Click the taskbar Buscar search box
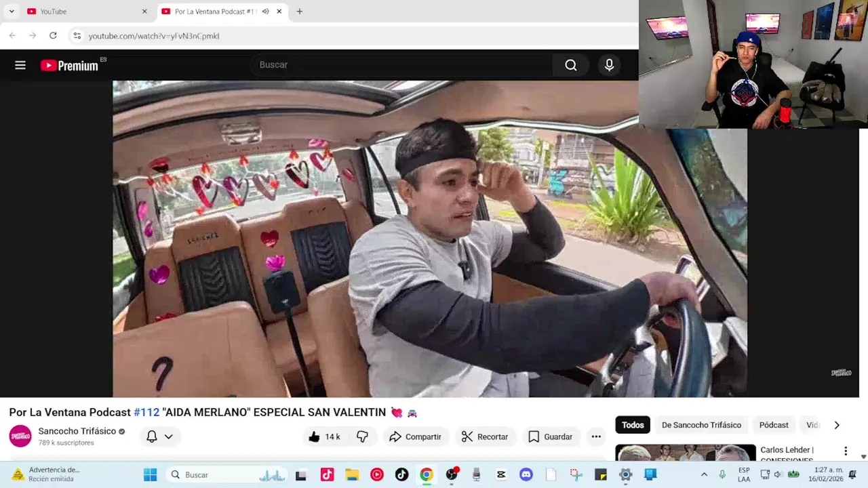The height and width of the screenshot is (488, 868). tap(227, 475)
